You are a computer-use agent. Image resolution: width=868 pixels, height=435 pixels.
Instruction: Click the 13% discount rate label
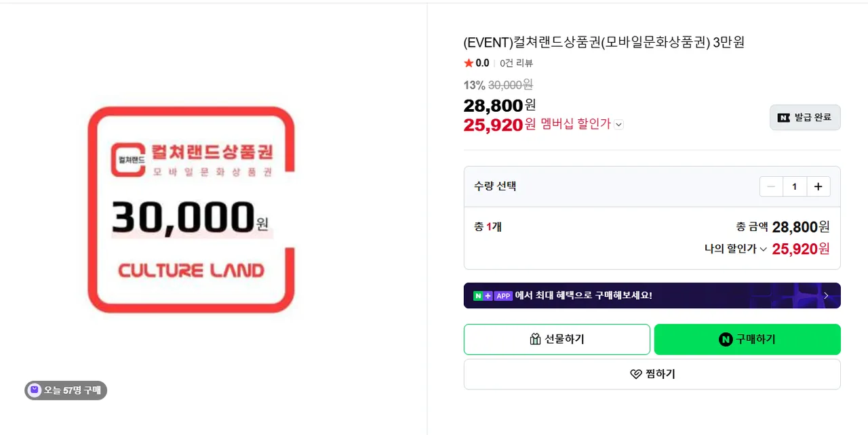(x=474, y=85)
